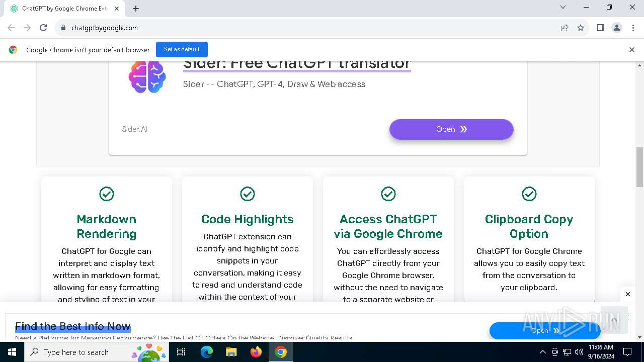Click the Clipboard Copy Option checkmark icon
The height and width of the screenshot is (362, 644).
click(529, 194)
